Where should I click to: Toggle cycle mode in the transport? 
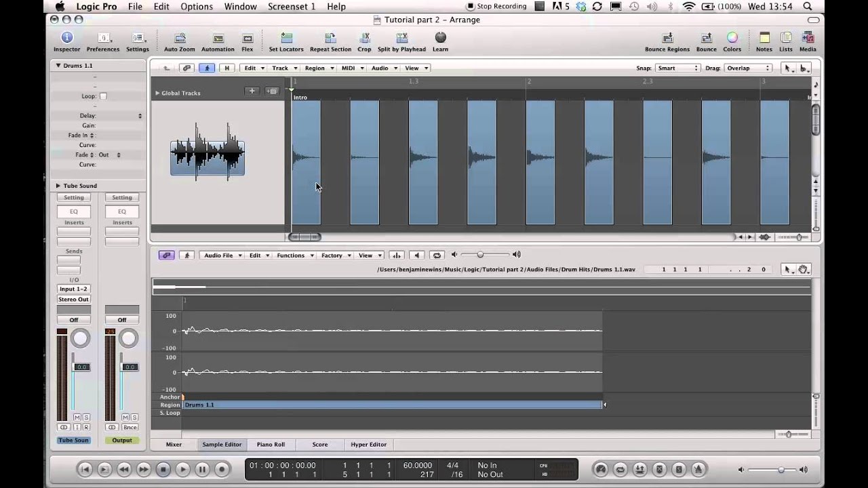point(620,469)
